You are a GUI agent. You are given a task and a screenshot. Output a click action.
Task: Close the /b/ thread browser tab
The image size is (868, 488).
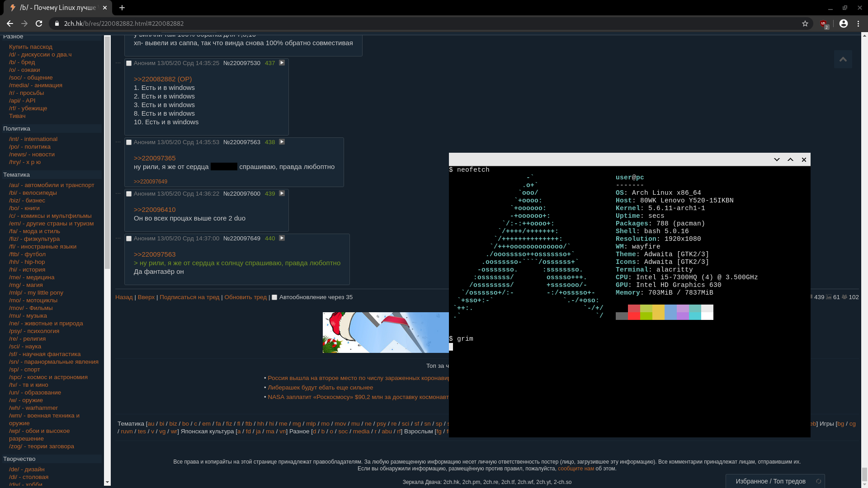pos(105,8)
